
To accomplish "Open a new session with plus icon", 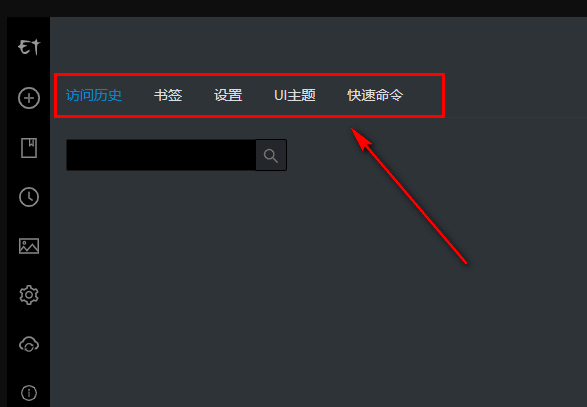I will tap(29, 98).
